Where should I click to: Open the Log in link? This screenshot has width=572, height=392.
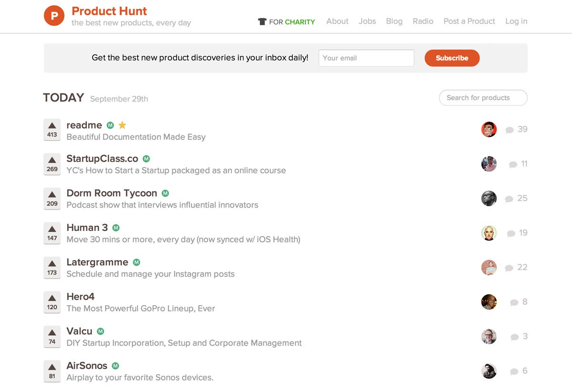(516, 21)
